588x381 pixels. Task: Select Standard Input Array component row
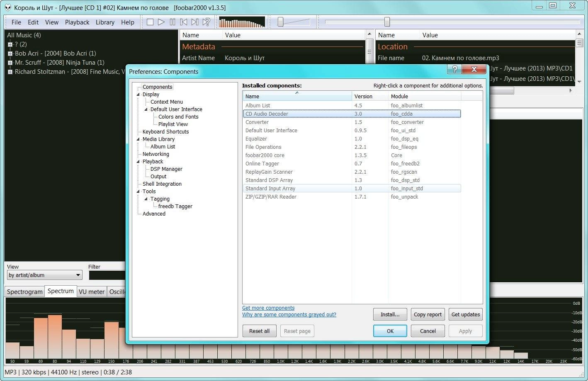pyautogui.click(x=352, y=189)
